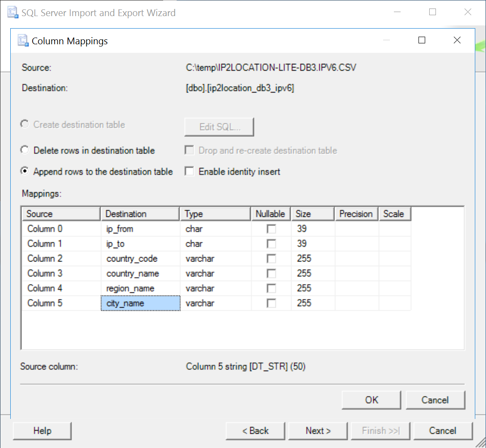Open the city_name destination cell dropdown
486x448 pixels.
140,303
